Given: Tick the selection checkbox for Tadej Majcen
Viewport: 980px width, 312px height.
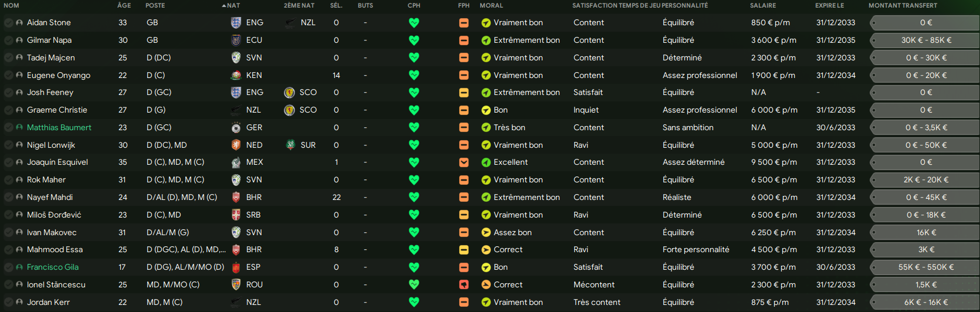Looking at the screenshot, I should (x=8, y=58).
